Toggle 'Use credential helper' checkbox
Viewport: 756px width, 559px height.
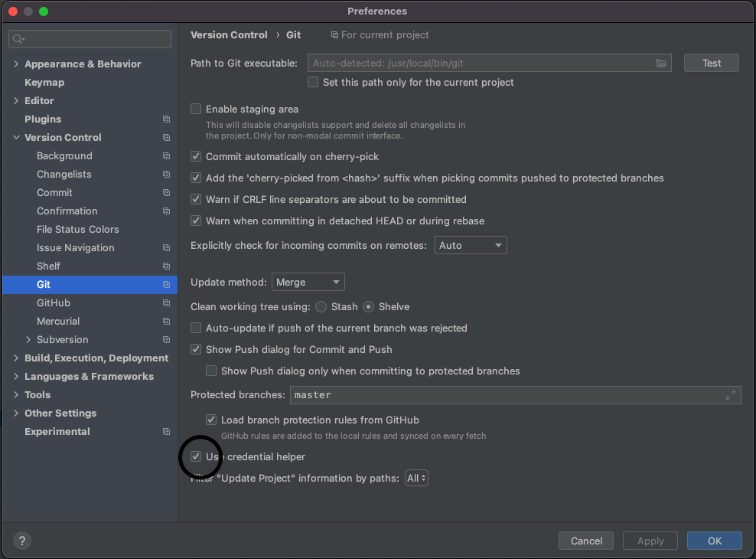(196, 456)
